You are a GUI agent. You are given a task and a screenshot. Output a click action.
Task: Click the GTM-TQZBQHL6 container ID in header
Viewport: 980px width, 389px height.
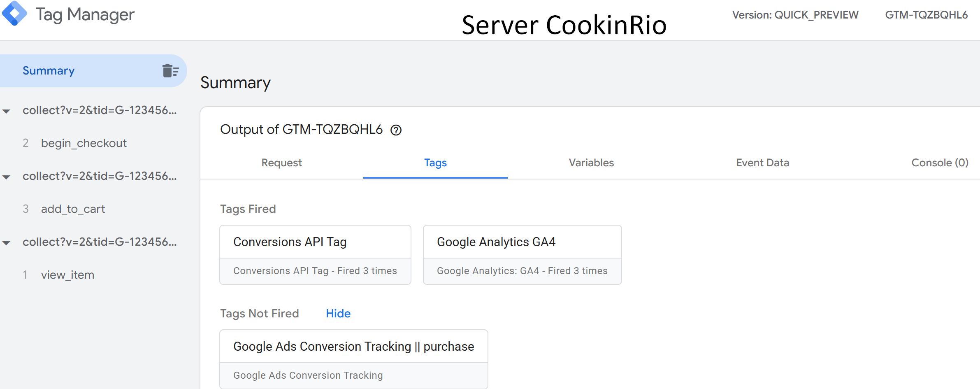926,15
